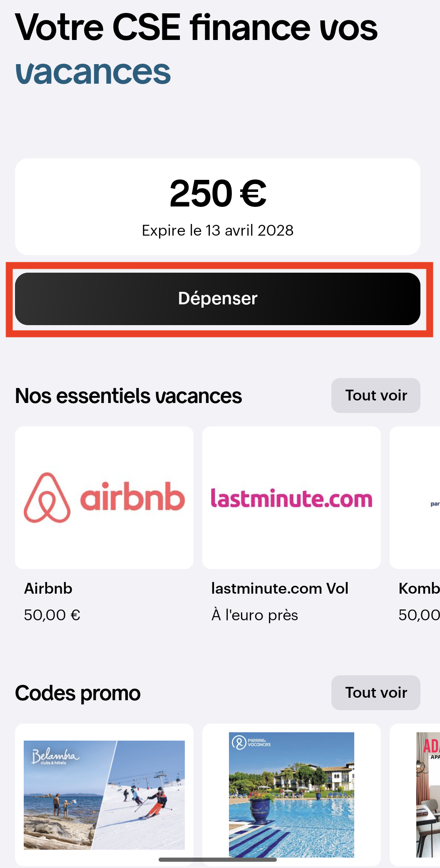Tap the Airbnb Bélo symbol icon
The height and width of the screenshot is (868, 440).
point(47,497)
